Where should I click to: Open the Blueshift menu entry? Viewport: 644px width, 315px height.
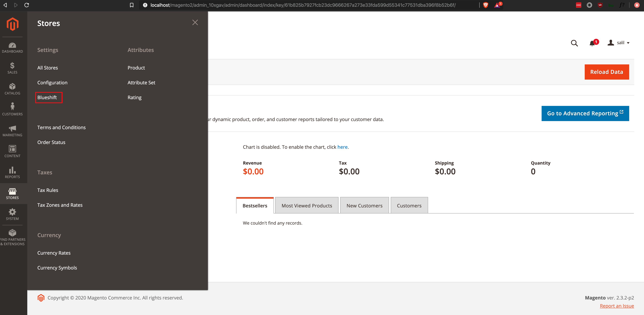click(x=47, y=97)
